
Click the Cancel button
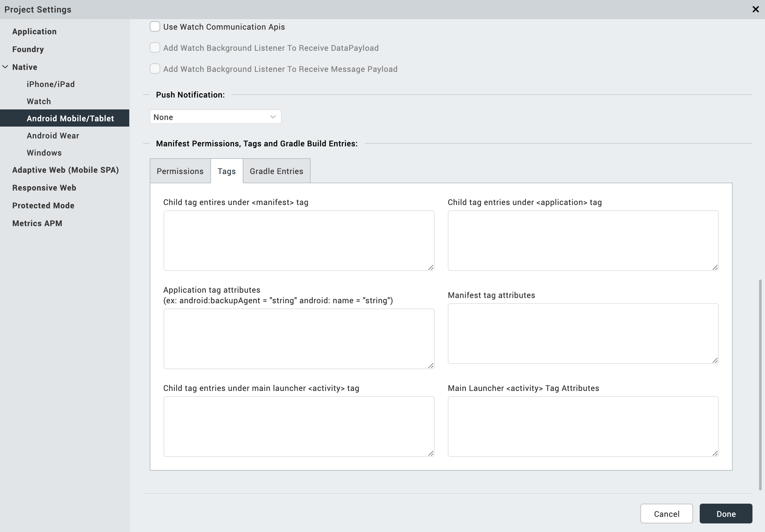666,514
